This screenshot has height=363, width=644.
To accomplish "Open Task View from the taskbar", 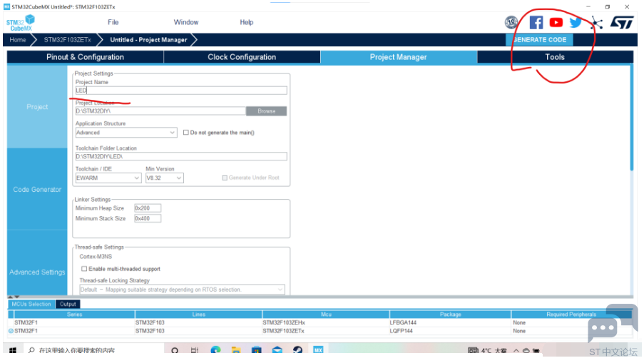I will tap(195, 350).
